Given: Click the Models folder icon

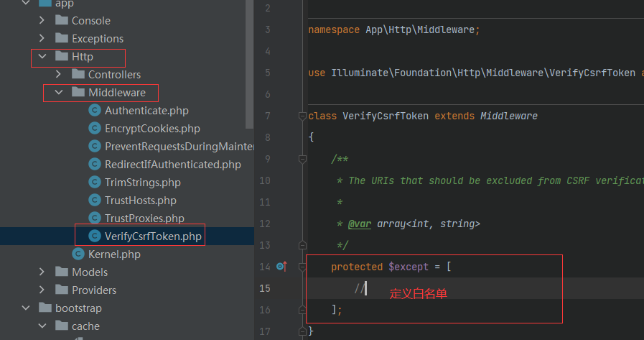Looking at the screenshot, I should 62,271.
